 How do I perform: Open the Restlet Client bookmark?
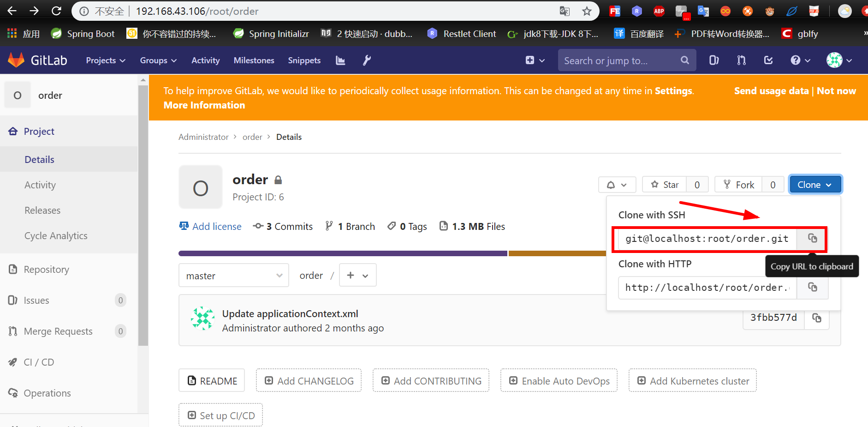tap(462, 34)
